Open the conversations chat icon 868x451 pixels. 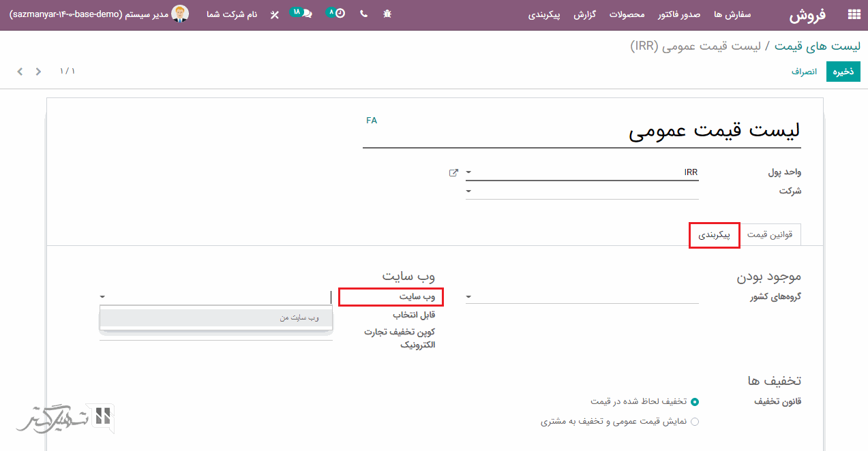(307, 14)
